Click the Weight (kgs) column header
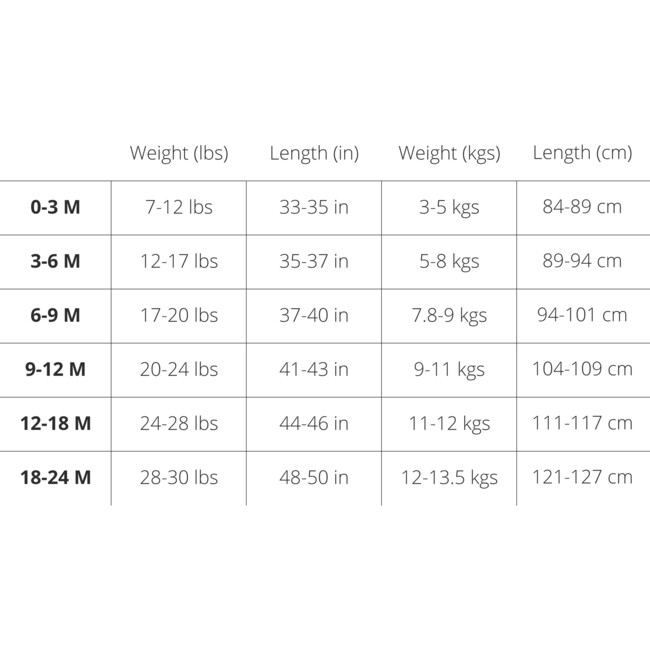650x650 pixels. pos(449,153)
